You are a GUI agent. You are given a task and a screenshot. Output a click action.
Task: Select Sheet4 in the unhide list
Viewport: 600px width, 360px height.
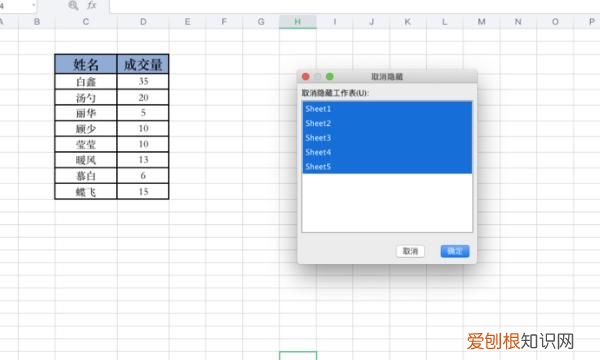387,152
